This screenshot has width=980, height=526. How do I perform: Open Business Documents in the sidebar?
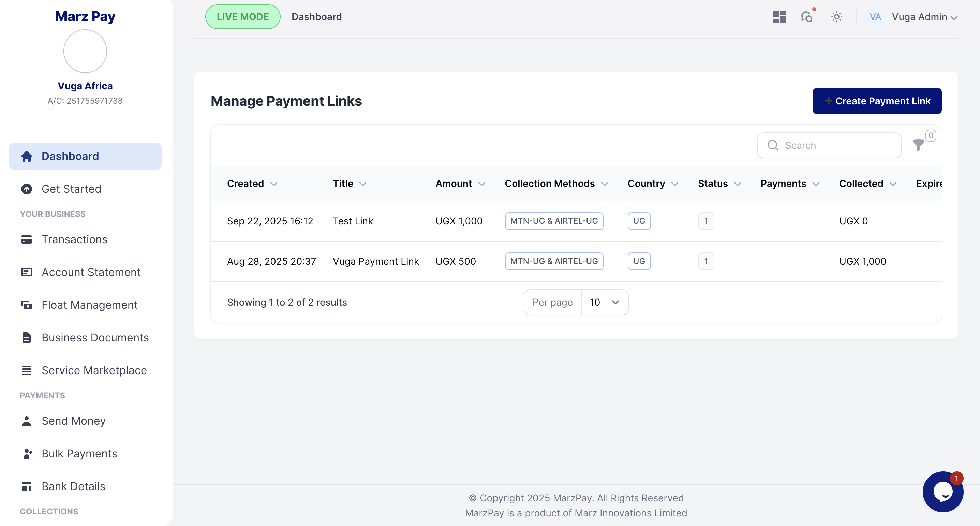(85, 338)
